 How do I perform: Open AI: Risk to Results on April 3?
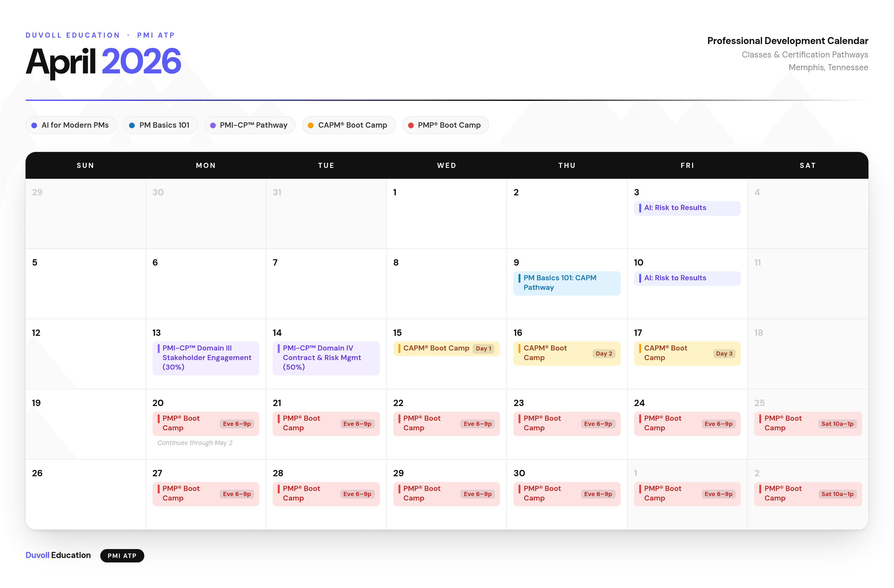tap(687, 208)
